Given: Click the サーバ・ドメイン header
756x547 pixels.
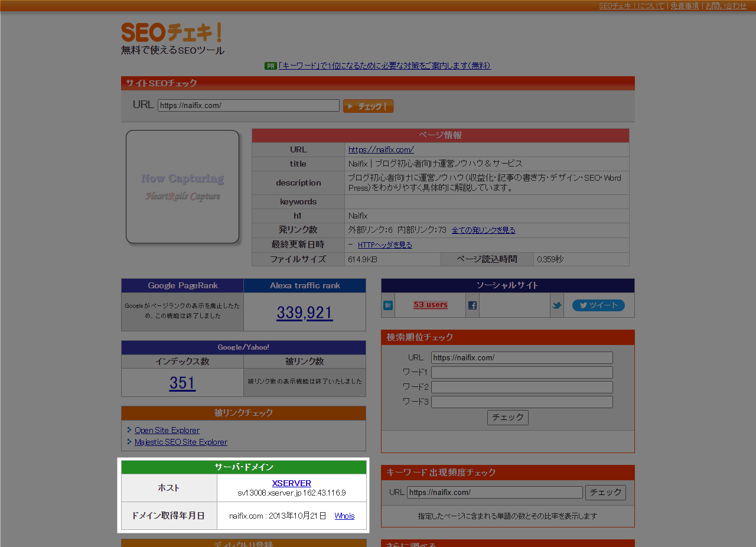Looking at the screenshot, I should coord(244,467).
